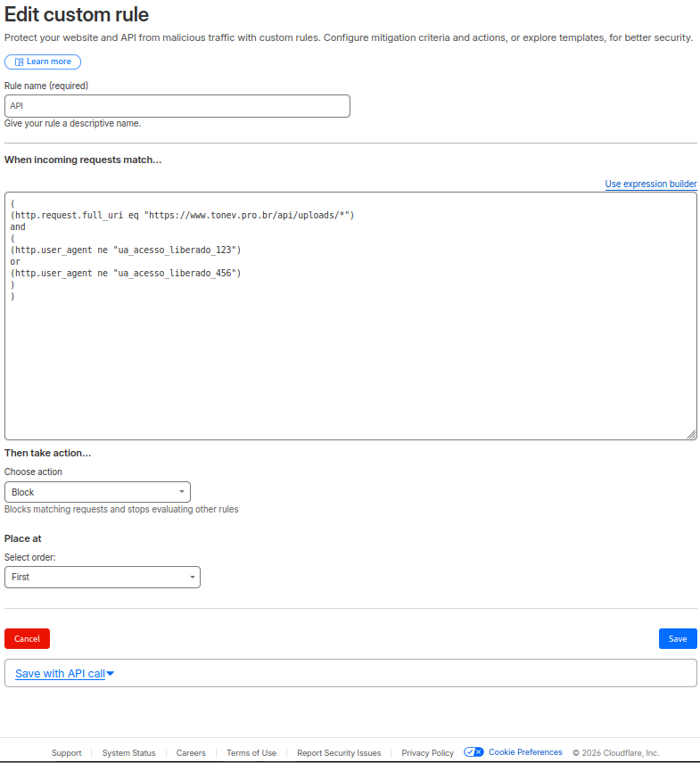Focus the rule expression text area

[350, 357]
